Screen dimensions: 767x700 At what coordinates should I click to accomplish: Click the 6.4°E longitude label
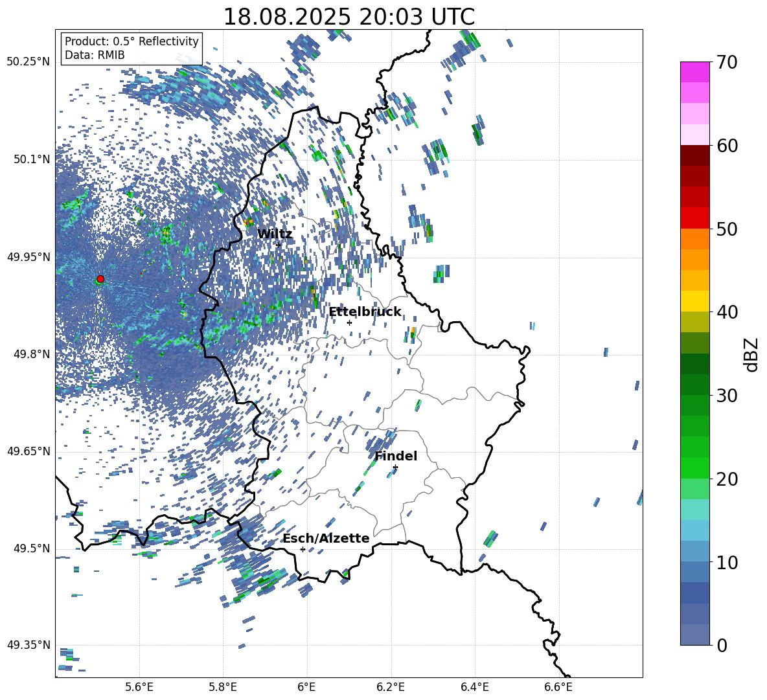click(474, 687)
